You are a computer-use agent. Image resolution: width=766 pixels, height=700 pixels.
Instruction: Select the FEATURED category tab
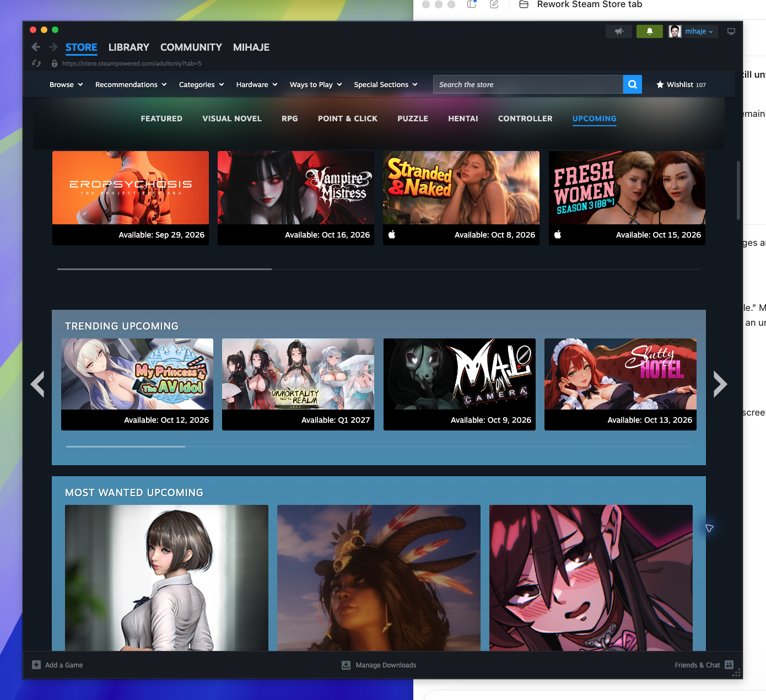click(161, 119)
